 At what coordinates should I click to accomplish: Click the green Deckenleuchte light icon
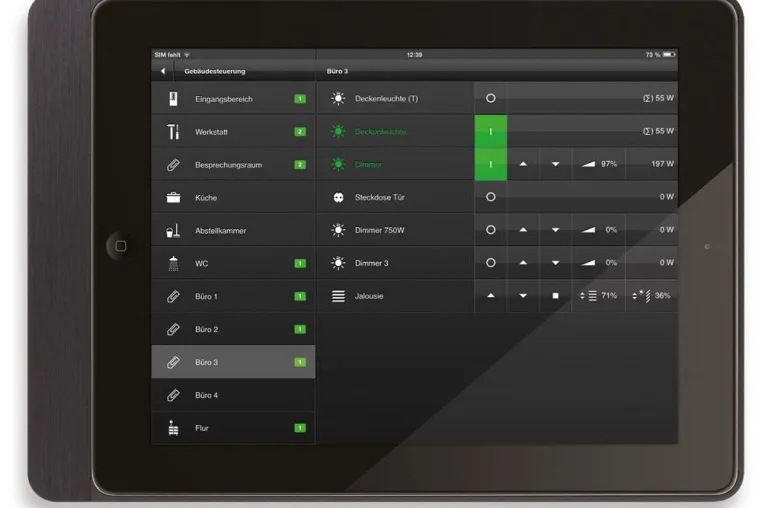pyautogui.click(x=338, y=131)
